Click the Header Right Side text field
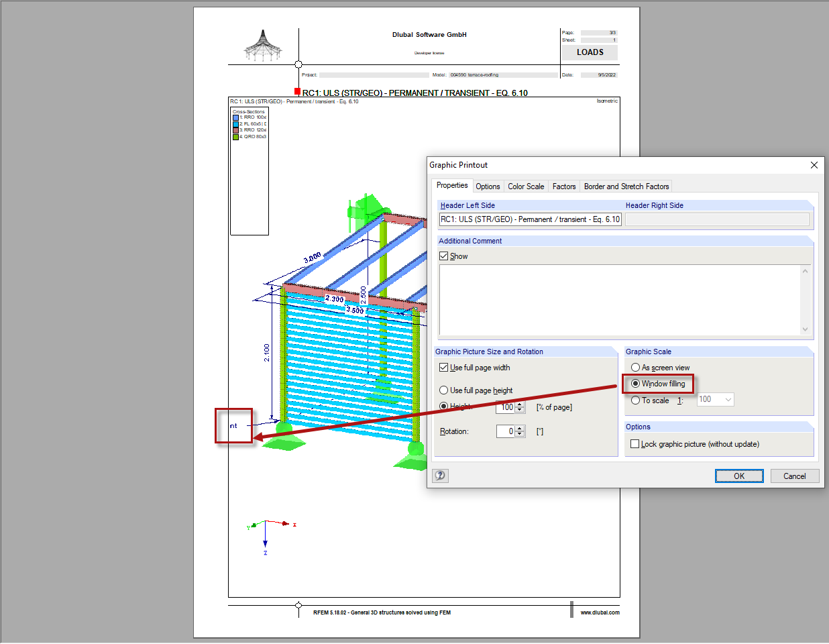The image size is (829, 644). [x=717, y=219]
